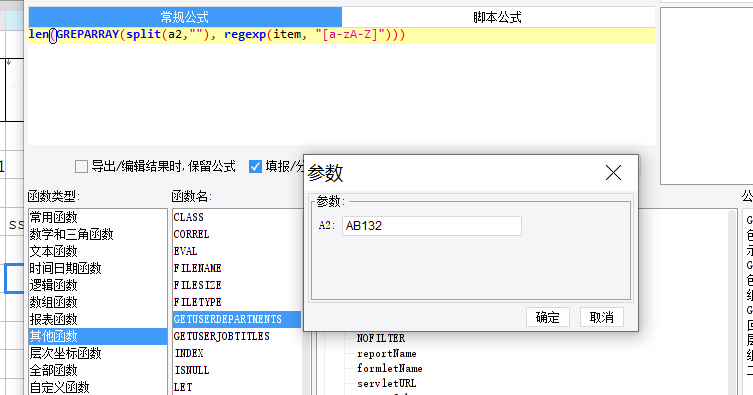Cancel with the 取消 button
753x395 pixels.
[602, 317]
